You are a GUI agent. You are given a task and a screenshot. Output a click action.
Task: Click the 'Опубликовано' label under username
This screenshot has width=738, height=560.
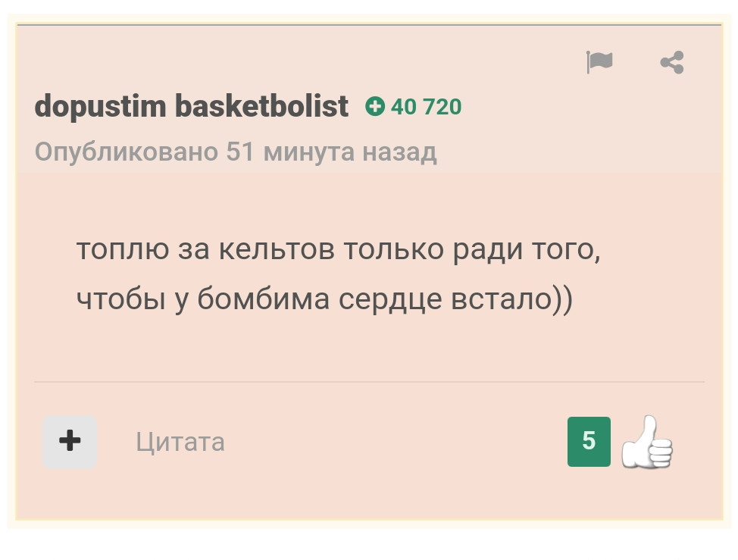pyautogui.click(x=127, y=152)
